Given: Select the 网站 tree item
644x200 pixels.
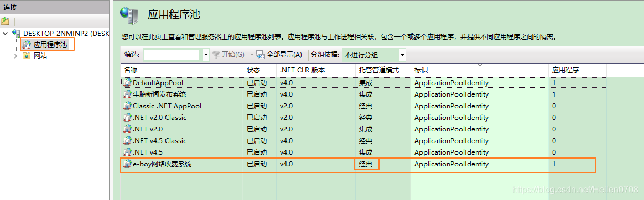Looking at the screenshot, I should (x=40, y=55).
